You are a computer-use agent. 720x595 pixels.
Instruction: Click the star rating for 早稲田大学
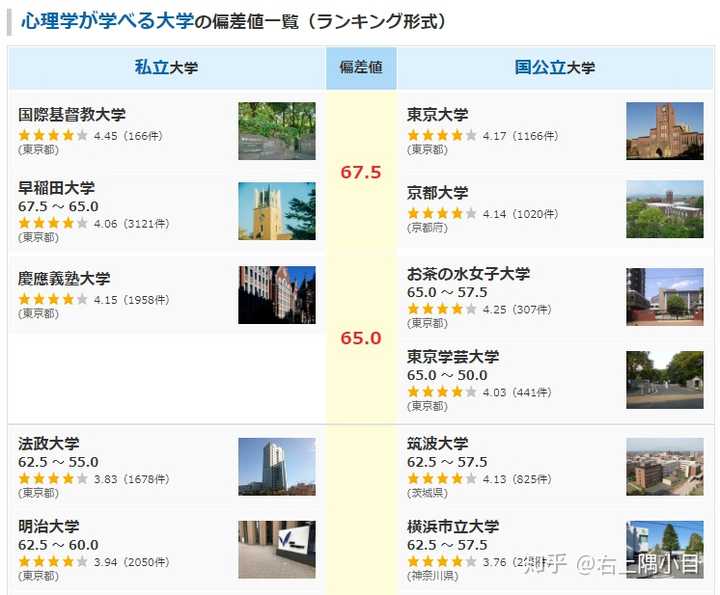tap(53, 223)
